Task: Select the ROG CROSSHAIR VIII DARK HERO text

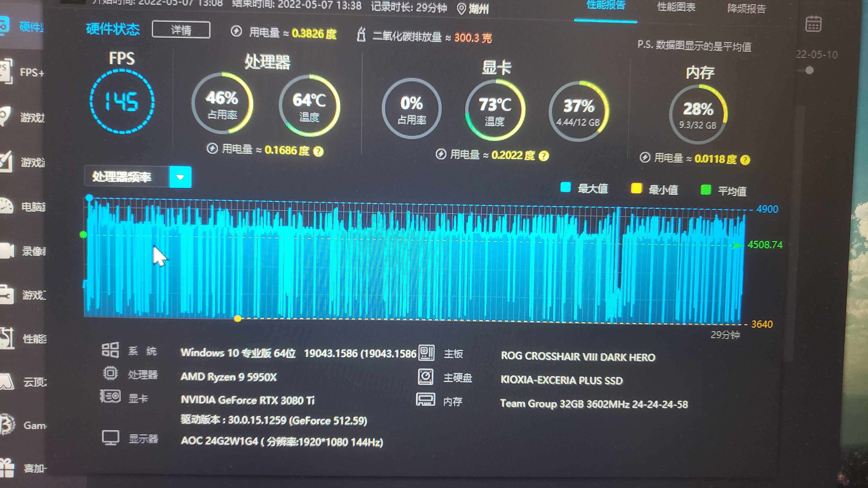Action: [x=578, y=357]
